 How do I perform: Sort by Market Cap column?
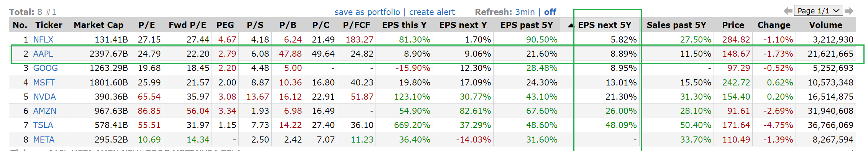[98, 25]
